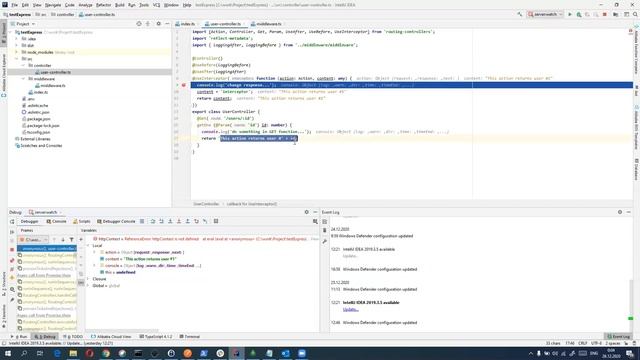Add new watch with plus icon
This screenshot has height=360, width=640.
click(x=81, y=240)
